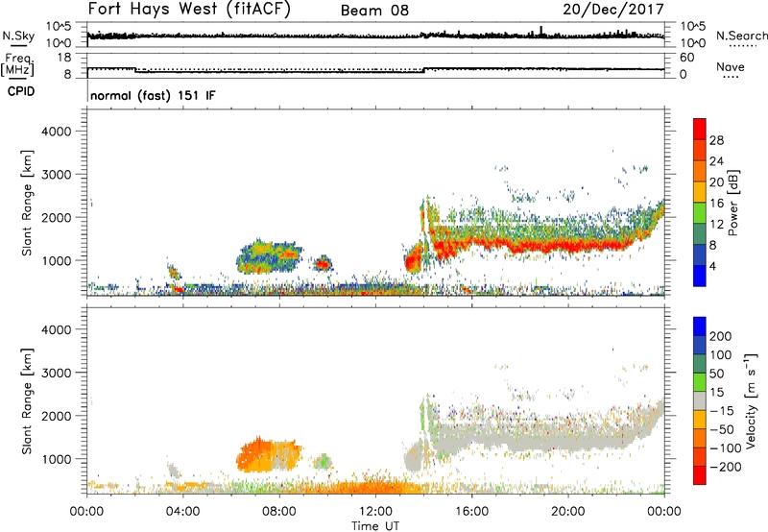Click the power colorbar value '4'

click(x=712, y=266)
